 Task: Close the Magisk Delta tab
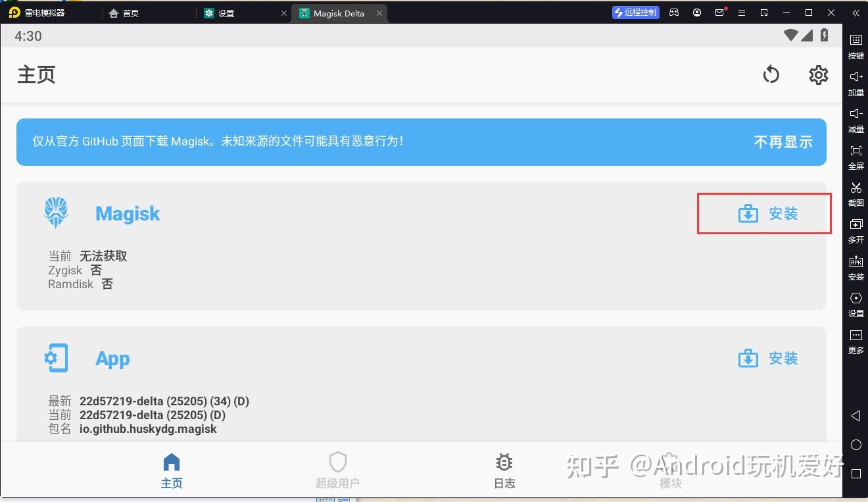click(x=379, y=13)
